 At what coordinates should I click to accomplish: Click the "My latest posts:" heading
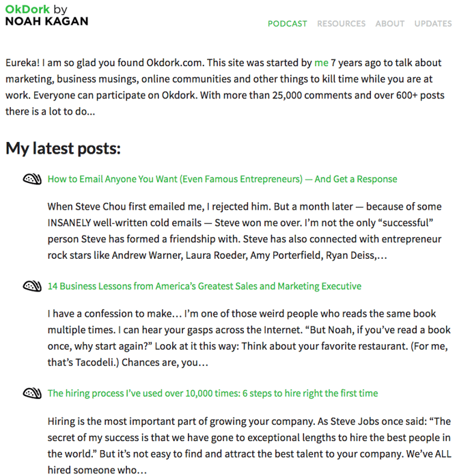coord(63,148)
